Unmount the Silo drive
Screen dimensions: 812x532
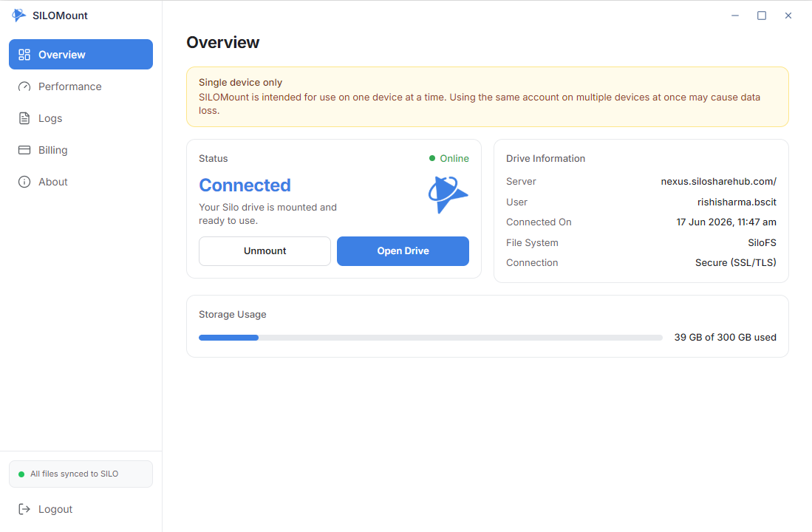coord(265,251)
